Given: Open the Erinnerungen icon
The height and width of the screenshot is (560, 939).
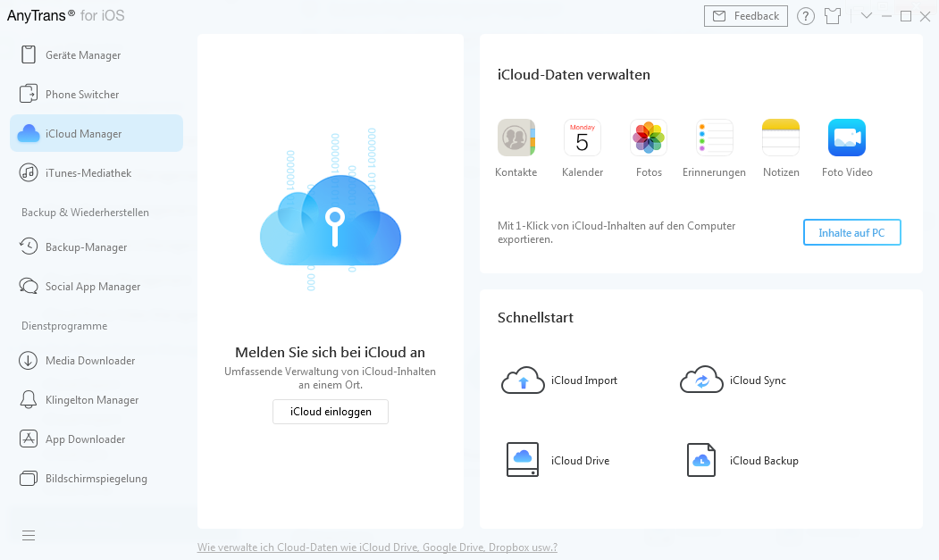Looking at the screenshot, I should pos(714,138).
